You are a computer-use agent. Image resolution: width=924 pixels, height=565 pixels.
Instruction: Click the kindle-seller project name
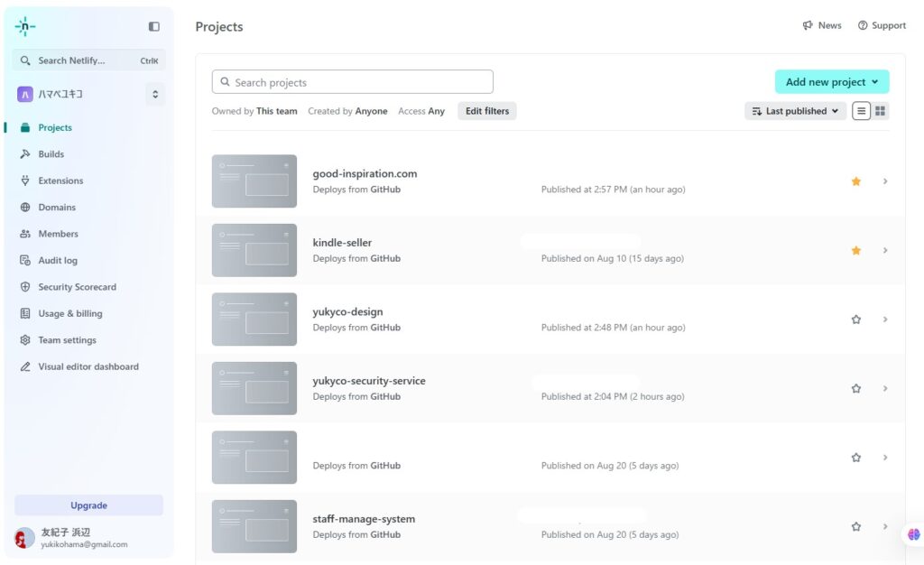(342, 243)
